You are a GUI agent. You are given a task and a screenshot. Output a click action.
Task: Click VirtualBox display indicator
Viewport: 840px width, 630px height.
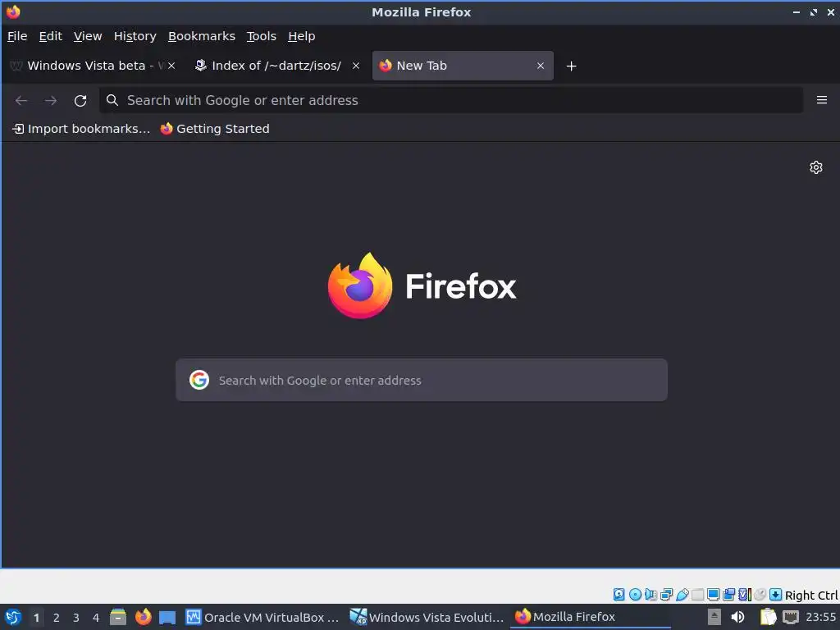(713, 594)
